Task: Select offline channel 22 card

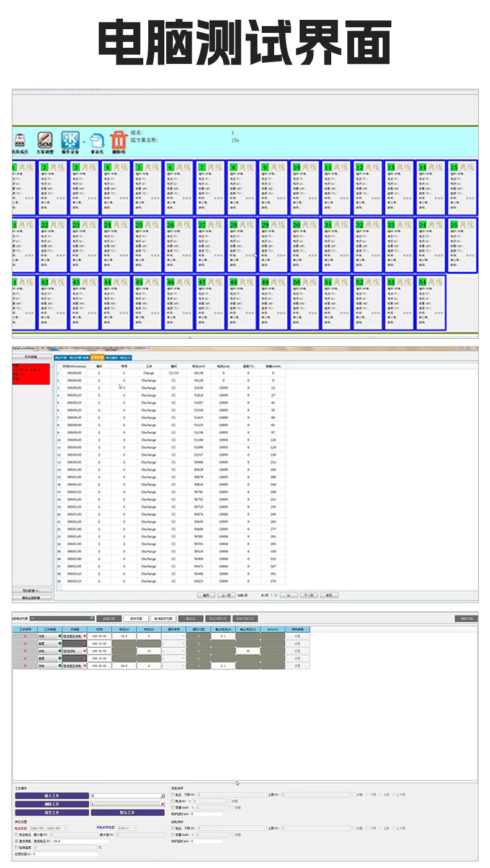Action: pyautogui.click(x=53, y=244)
